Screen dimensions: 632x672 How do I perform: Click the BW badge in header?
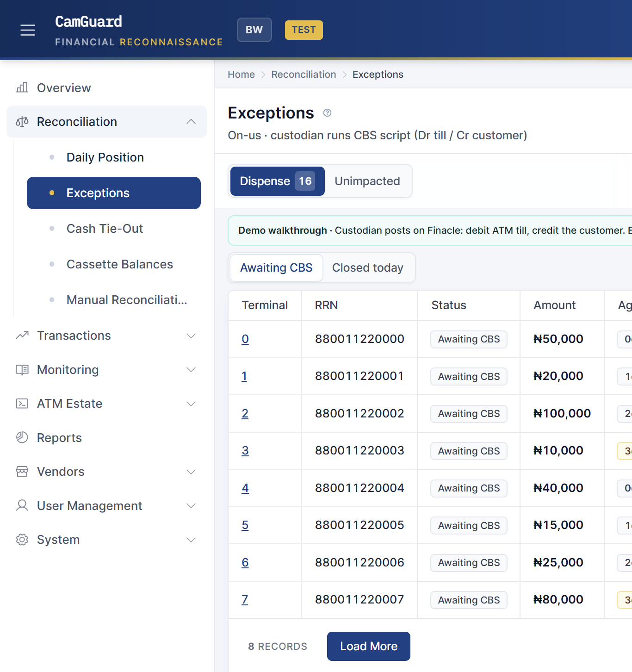(254, 30)
